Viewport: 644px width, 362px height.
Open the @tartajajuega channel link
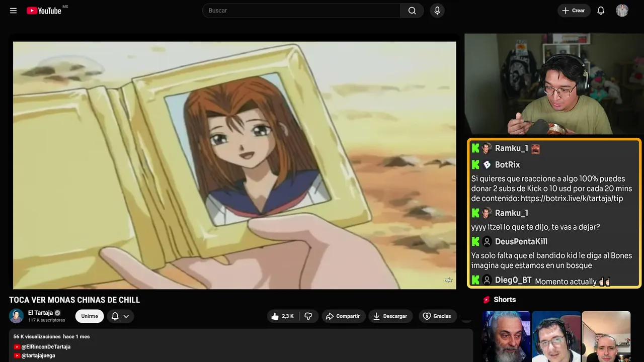(x=38, y=355)
